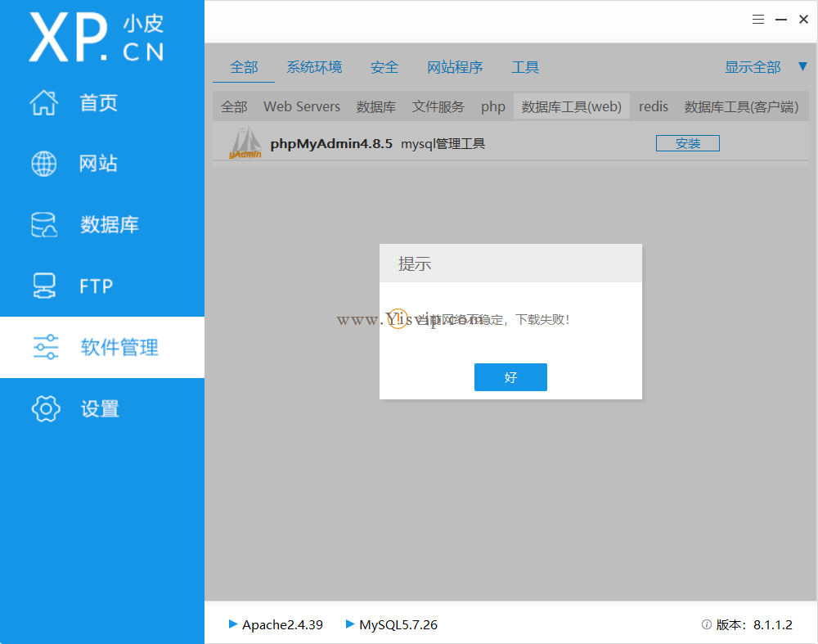Click the FTP server icon in the sidebar
This screenshot has height=644, width=818.
(x=44, y=286)
